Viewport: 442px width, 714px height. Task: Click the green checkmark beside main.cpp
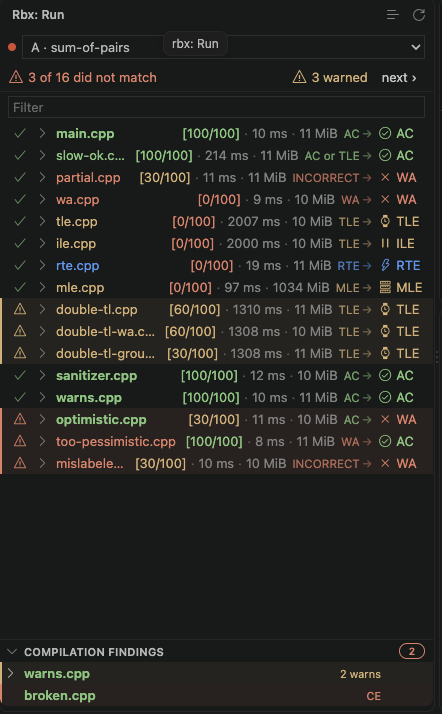coord(20,133)
